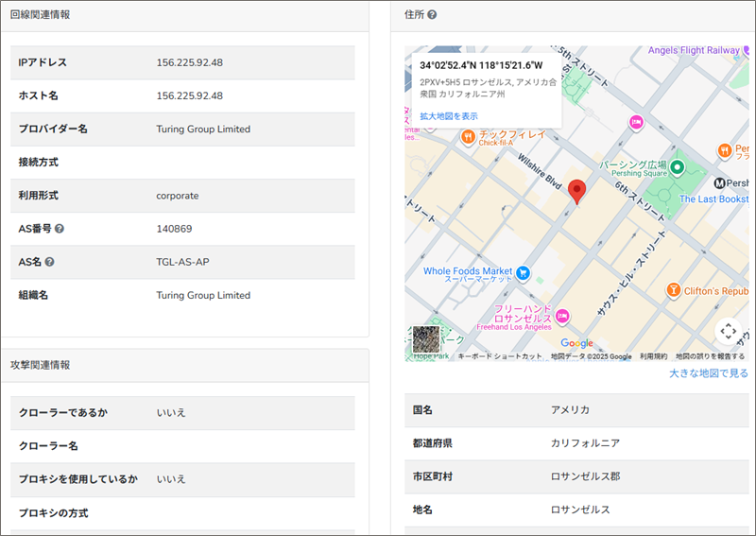Viewport: 756px width, 536px height.
Task: Click キーボード ショートカット on map footer
Action: point(500,356)
